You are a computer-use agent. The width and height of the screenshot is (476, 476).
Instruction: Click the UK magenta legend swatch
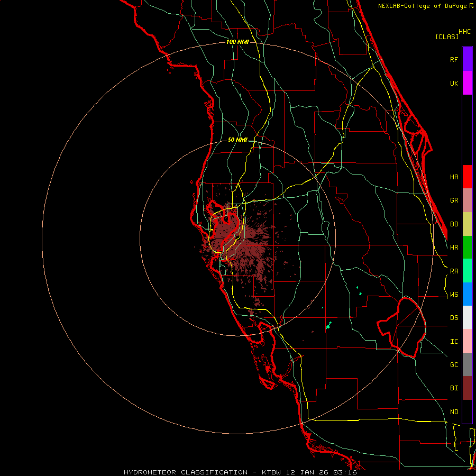[467, 83]
